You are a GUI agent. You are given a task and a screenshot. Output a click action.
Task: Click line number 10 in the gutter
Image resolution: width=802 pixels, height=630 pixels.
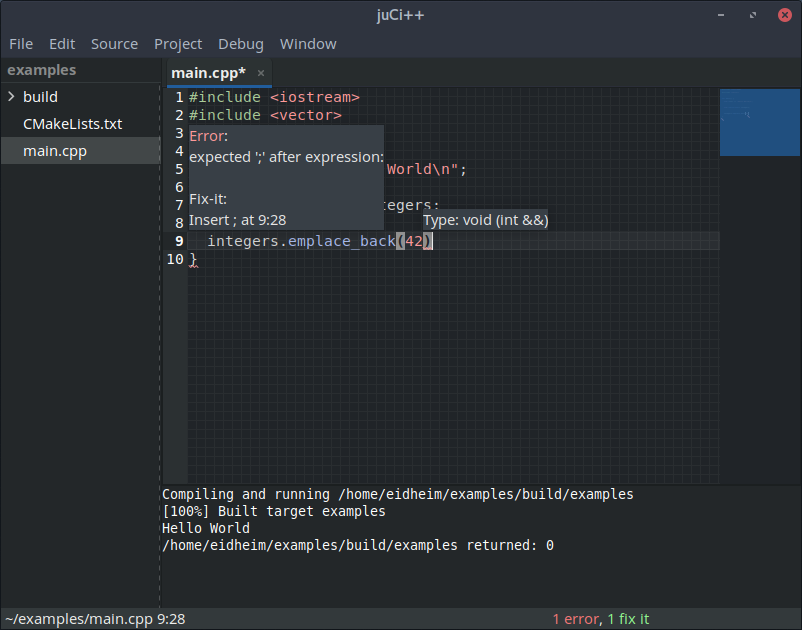(x=175, y=259)
